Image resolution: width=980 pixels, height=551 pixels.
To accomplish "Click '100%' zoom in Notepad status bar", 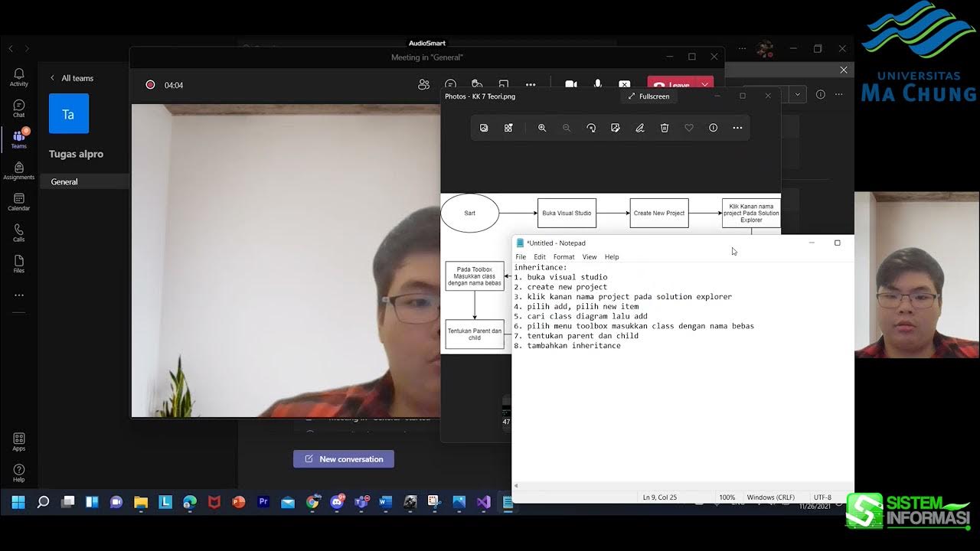I will pos(727,497).
